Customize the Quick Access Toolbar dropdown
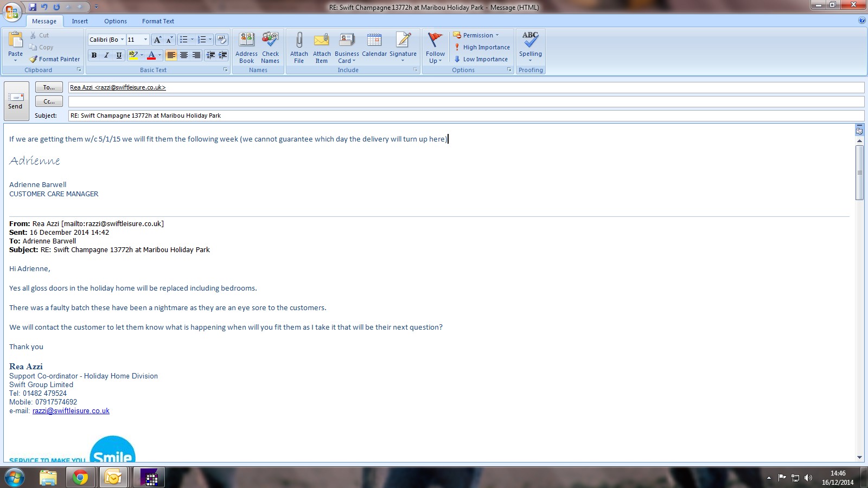This screenshot has height=488, width=868. (x=96, y=7)
